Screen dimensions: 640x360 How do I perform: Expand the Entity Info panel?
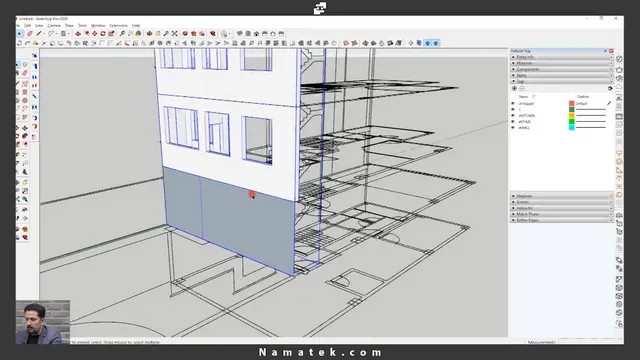pyautogui.click(x=561, y=57)
